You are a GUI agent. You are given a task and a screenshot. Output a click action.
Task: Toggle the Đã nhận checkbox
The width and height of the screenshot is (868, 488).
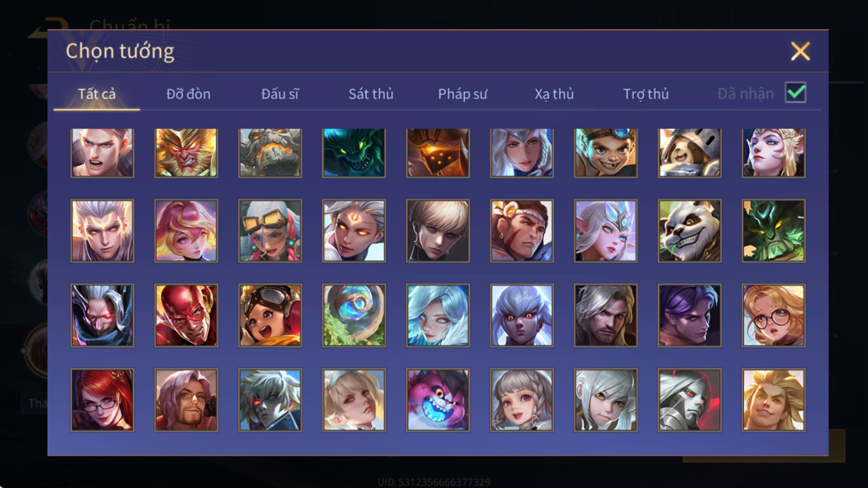796,92
